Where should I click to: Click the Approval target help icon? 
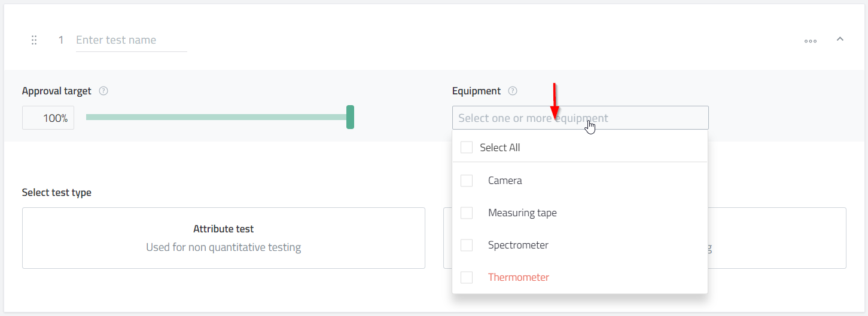tap(103, 91)
